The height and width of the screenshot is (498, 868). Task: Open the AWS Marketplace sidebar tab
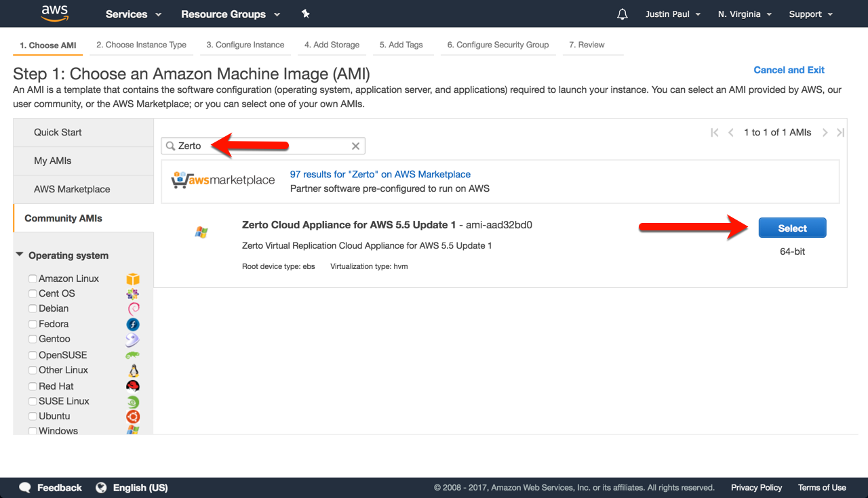click(x=83, y=189)
